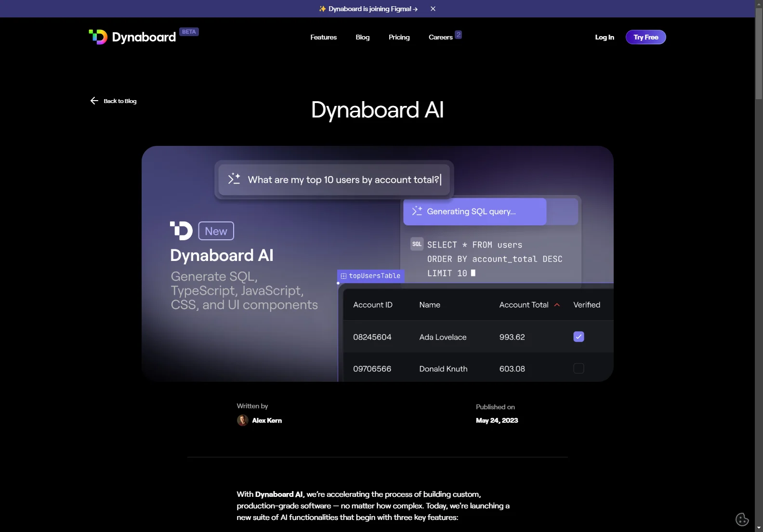The height and width of the screenshot is (532, 763).
Task: Open the Pricing page
Action: pos(399,37)
